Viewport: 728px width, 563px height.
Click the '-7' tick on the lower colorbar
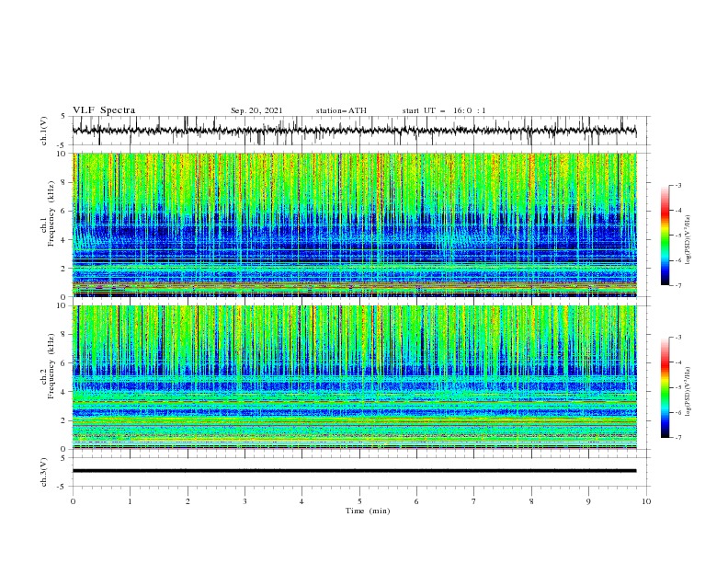[x=677, y=437]
